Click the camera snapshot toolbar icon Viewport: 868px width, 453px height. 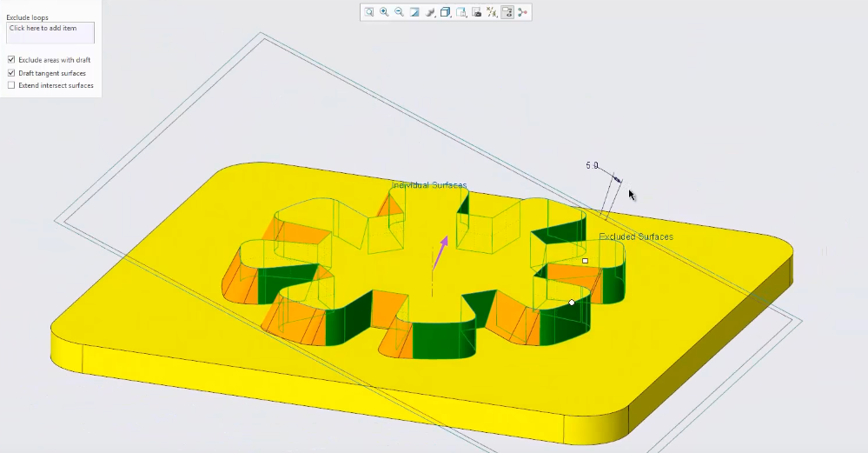click(477, 12)
